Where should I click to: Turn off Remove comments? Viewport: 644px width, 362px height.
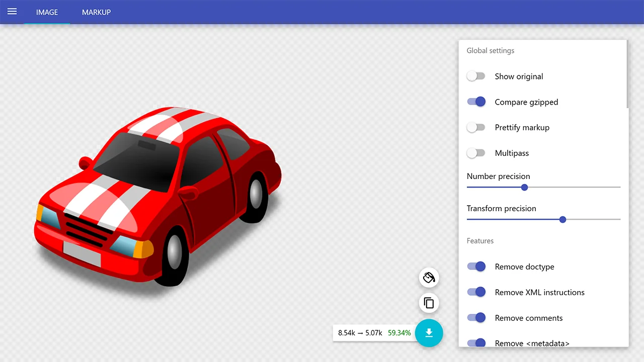pos(476,318)
